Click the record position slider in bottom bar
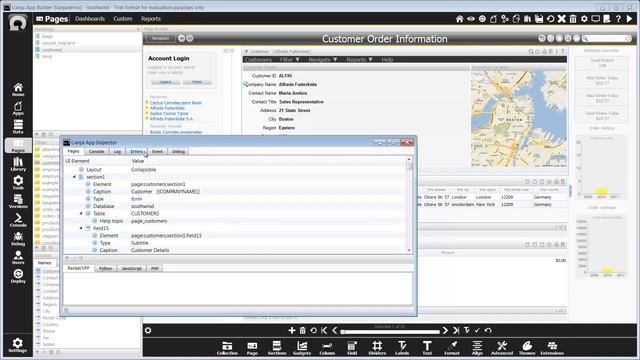This screenshot has height=360, width=640. [x=390, y=331]
